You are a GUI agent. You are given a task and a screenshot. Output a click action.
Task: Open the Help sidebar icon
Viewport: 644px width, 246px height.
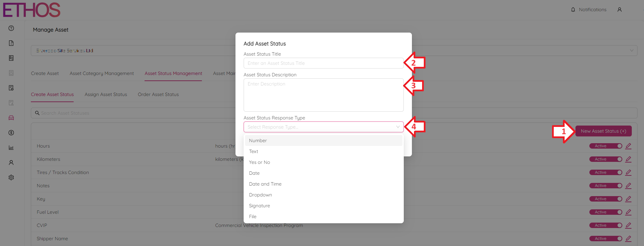click(x=11, y=29)
